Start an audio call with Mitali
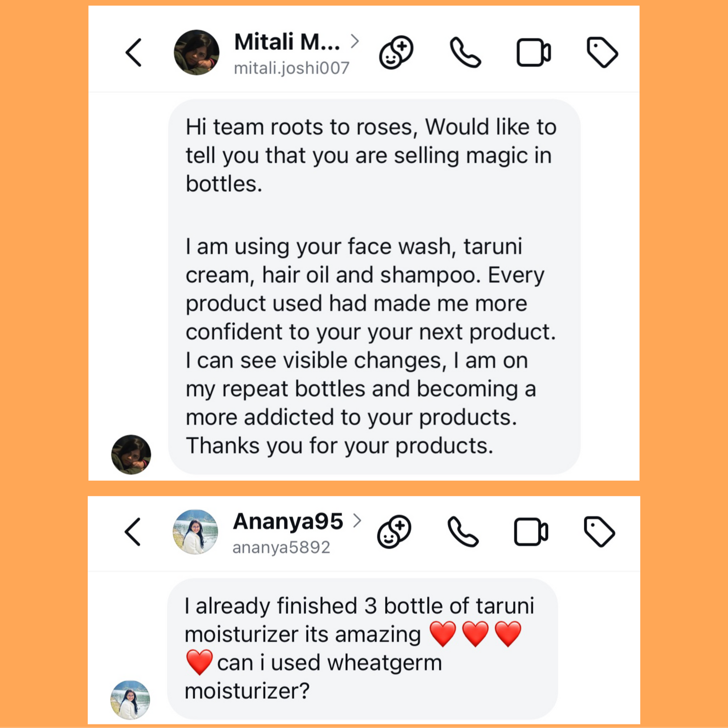728x728 pixels. 465,52
